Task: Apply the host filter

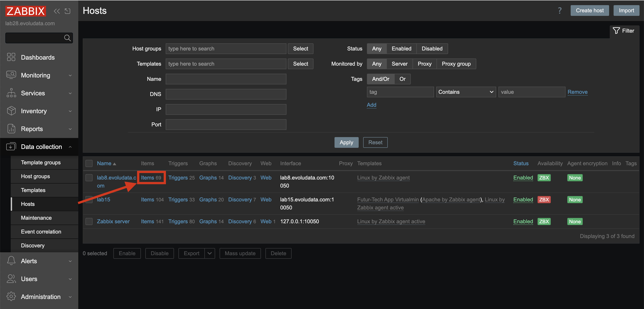Action: tap(346, 142)
